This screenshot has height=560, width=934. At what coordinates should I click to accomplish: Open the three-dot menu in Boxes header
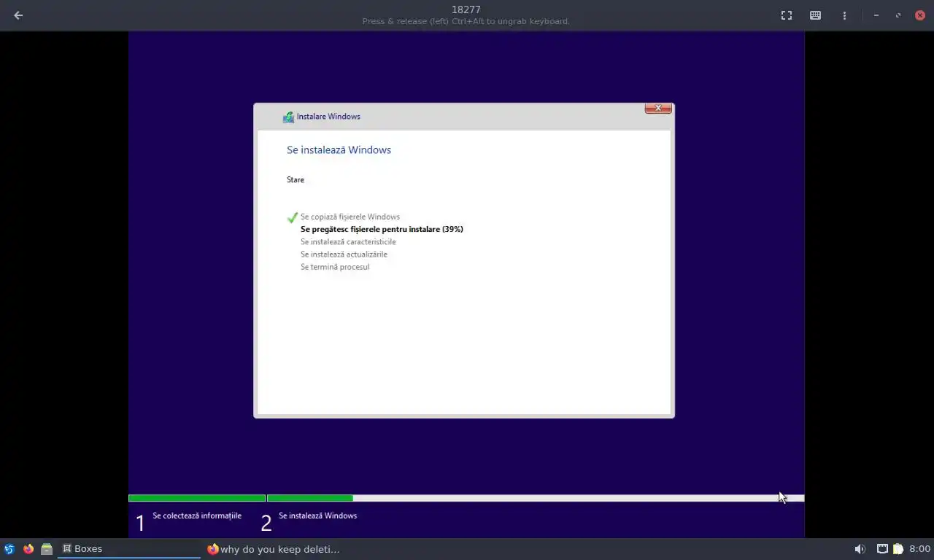tap(844, 15)
